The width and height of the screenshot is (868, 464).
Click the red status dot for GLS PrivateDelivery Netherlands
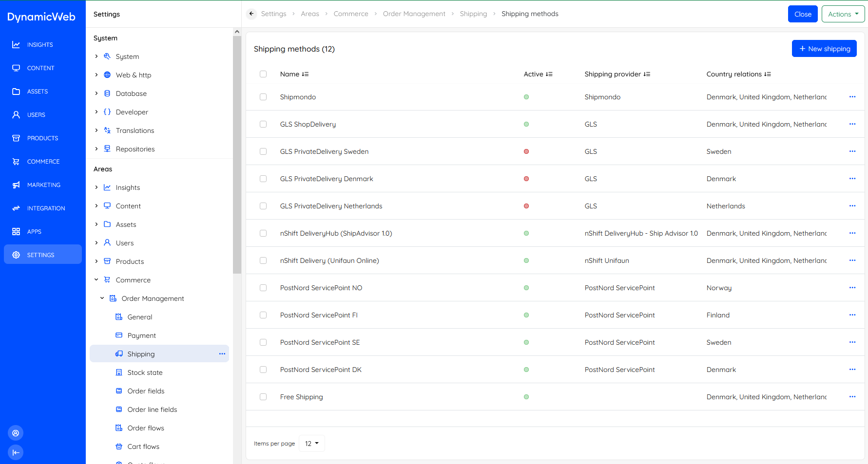pos(526,206)
